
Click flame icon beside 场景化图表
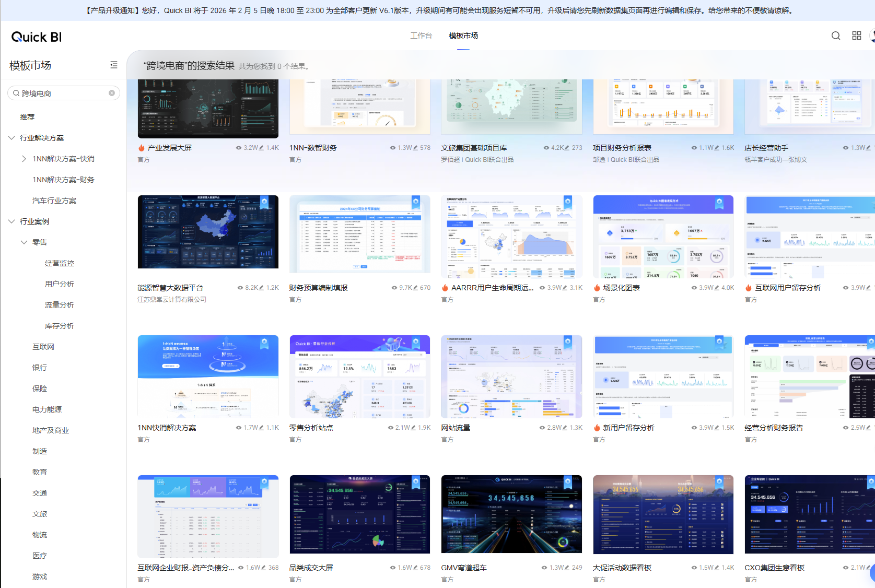pos(597,288)
